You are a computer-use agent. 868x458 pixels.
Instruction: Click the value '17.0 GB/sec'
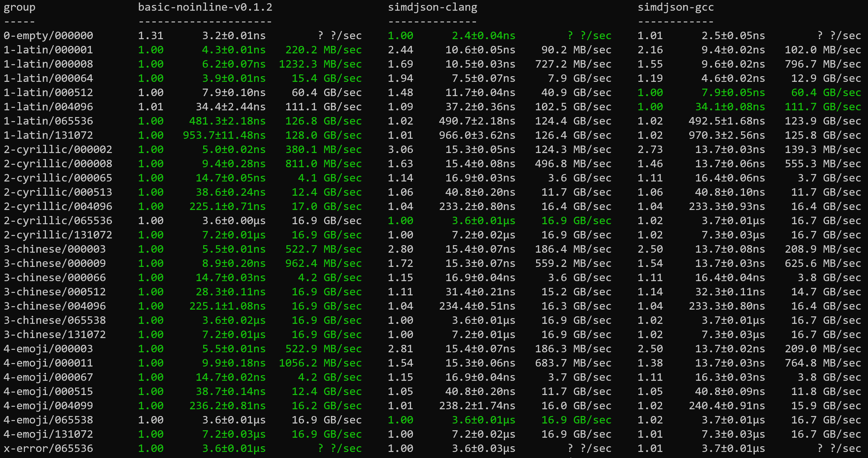tap(327, 206)
